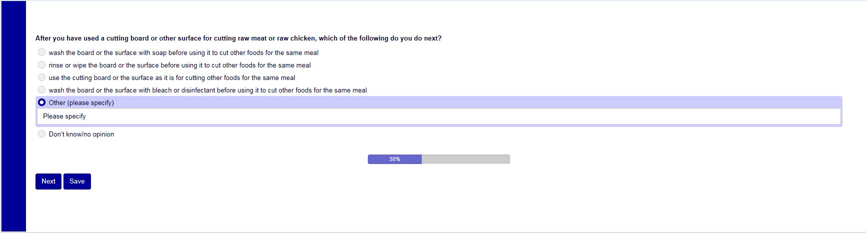Select the 'wash with soap' radio button
This screenshot has height=234, width=868.
pos(42,52)
